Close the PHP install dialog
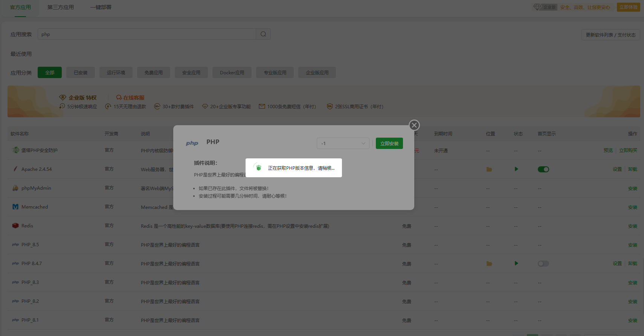644x336 pixels. tap(414, 125)
